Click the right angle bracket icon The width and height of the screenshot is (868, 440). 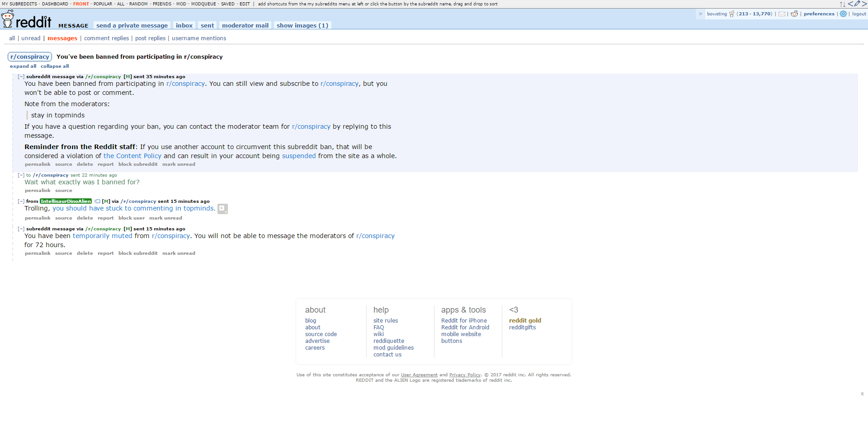pyautogui.click(x=864, y=4)
